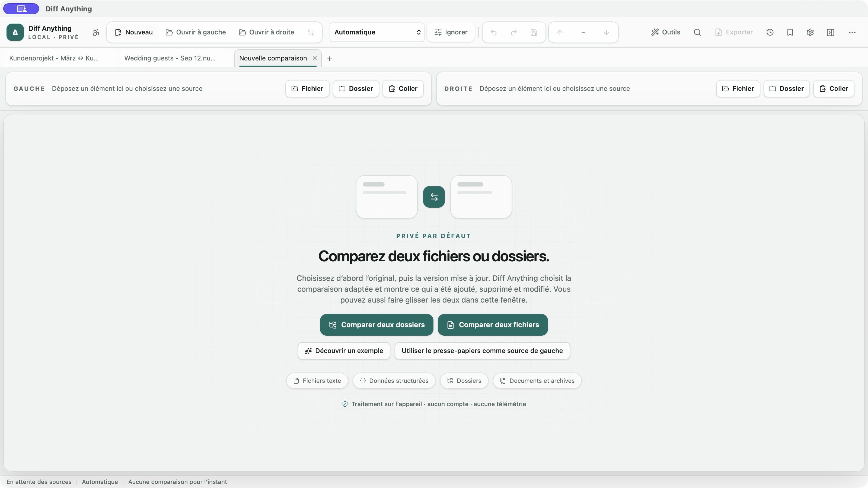Screen dimensions: 868x488
Task: Use the clipboard as the left source
Action: (482, 351)
